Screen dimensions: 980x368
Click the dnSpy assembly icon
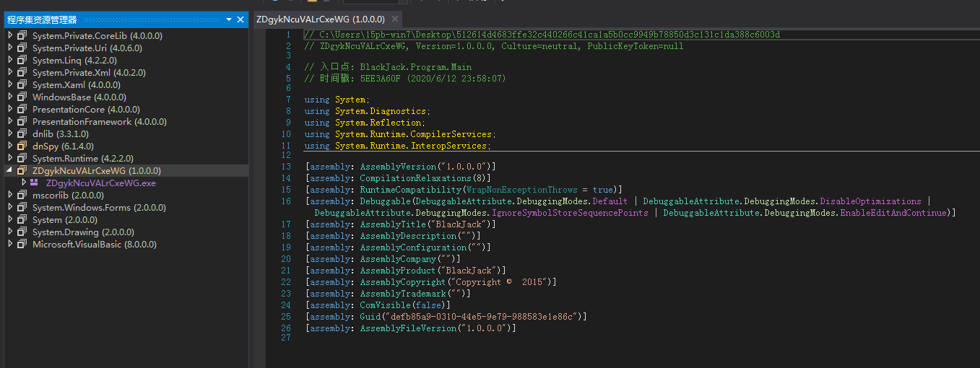(22, 146)
